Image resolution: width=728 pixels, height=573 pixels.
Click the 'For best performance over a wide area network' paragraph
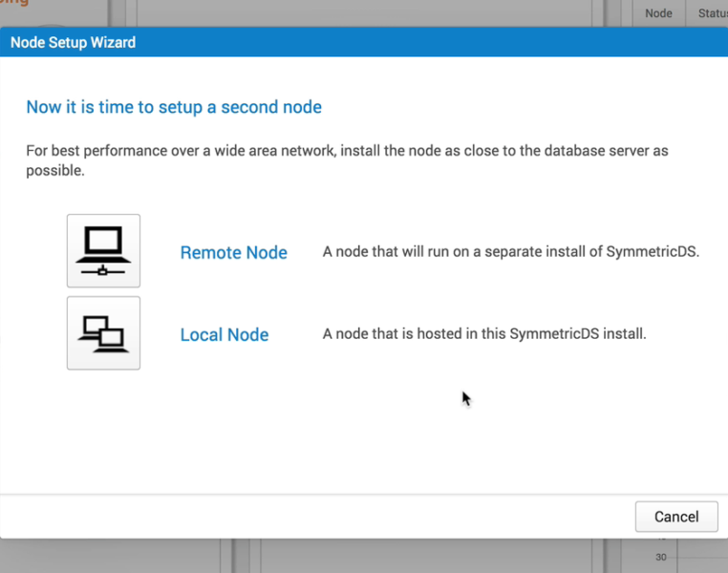click(347, 160)
